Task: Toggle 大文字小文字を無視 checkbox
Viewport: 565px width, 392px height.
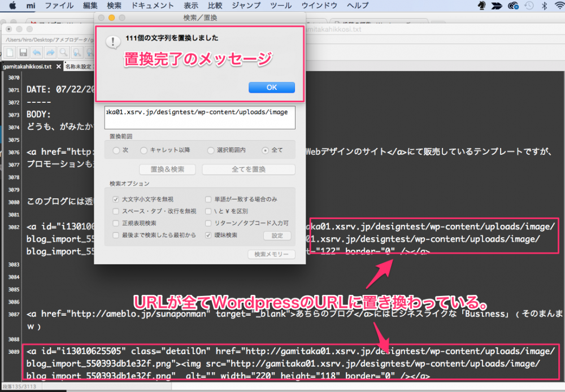Action: tap(116, 199)
